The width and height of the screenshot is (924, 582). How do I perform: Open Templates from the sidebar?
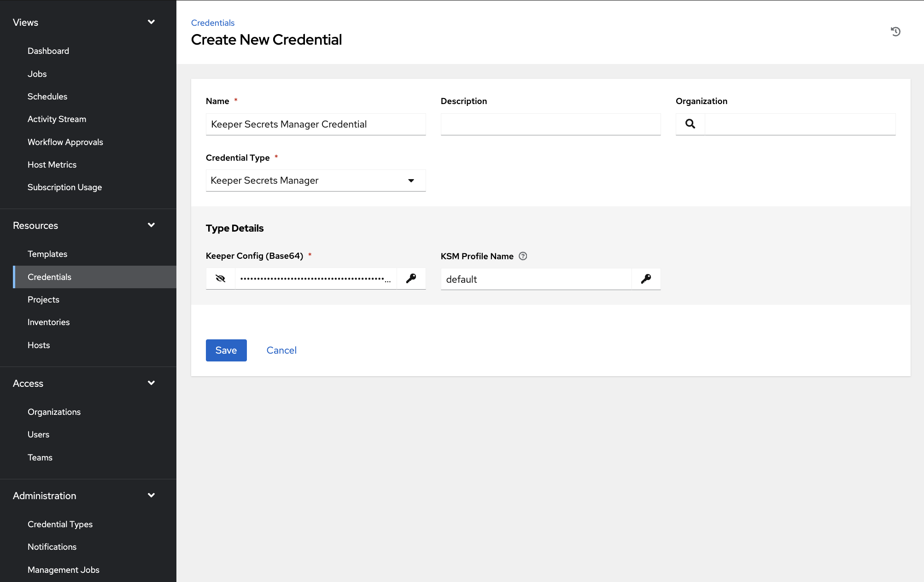(47, 254)
